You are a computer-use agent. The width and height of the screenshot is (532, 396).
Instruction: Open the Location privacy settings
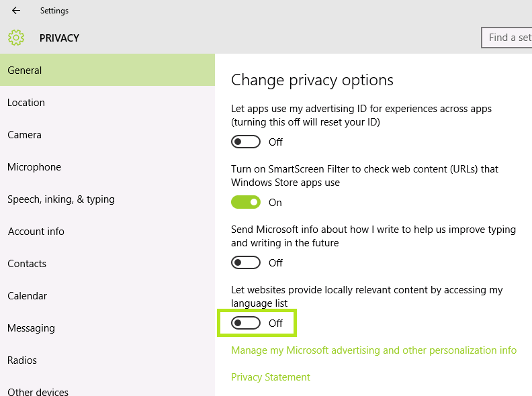tap(26, 103)
